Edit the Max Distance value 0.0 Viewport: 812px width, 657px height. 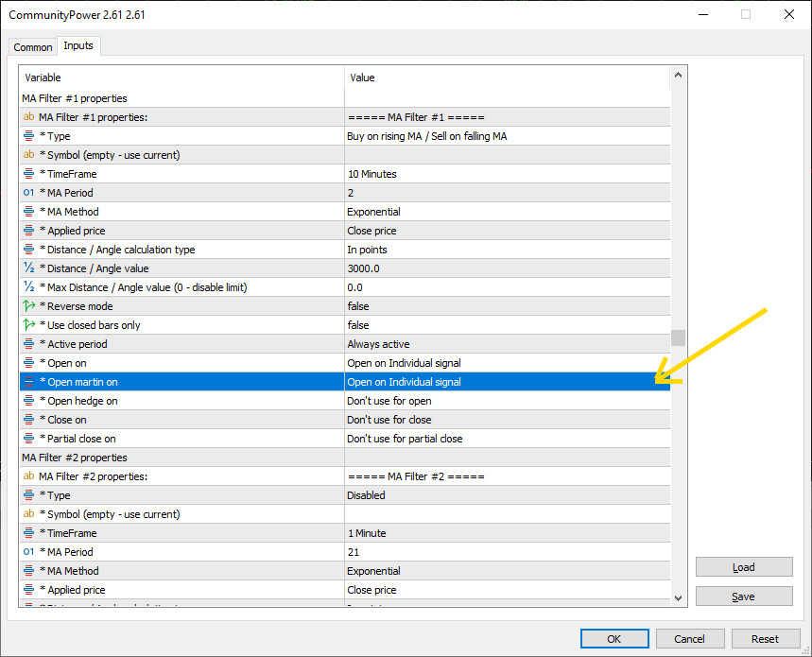(508, 287)
